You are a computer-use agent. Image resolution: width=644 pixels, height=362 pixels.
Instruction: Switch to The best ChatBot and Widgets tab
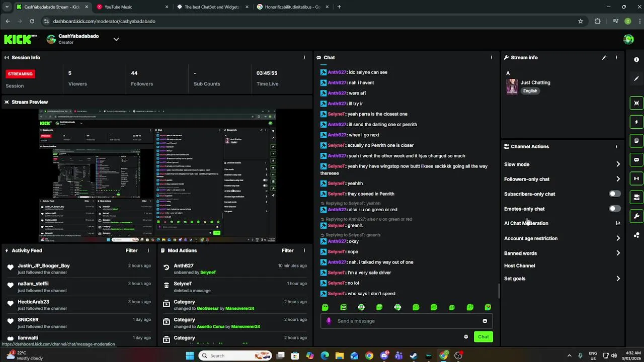click(212, 7)
